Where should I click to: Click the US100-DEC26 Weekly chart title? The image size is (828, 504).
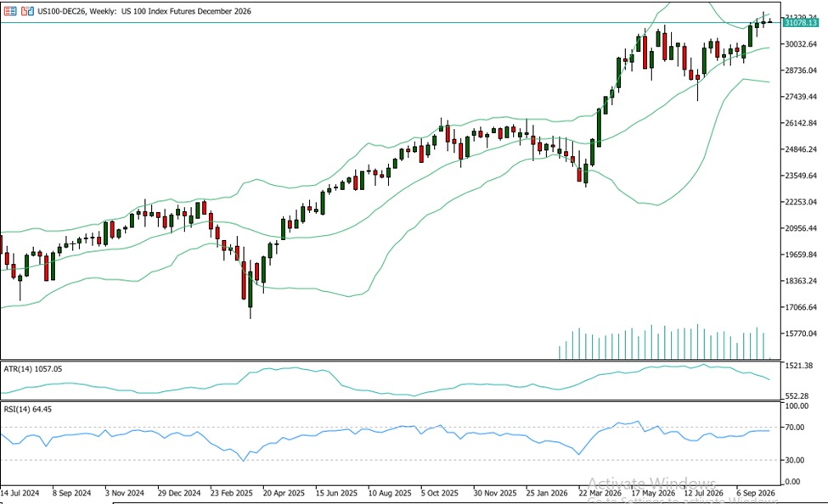coord(144,11)
